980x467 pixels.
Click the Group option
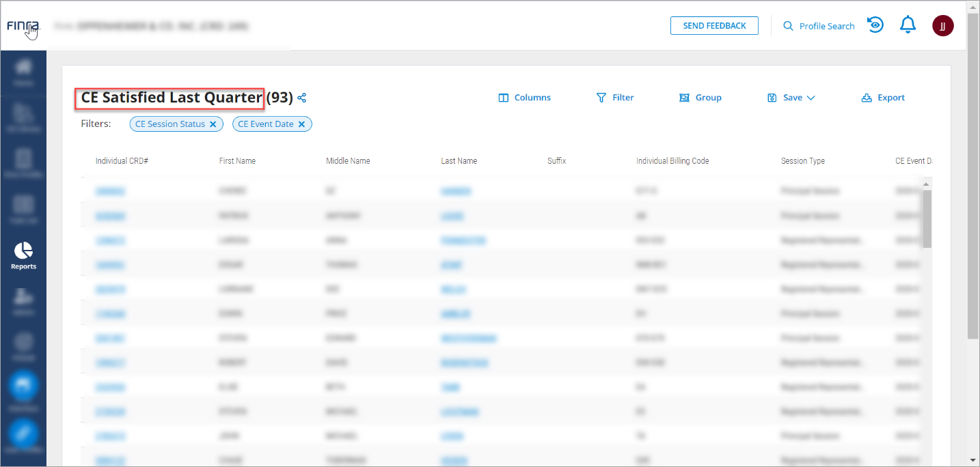click(700, 98)
